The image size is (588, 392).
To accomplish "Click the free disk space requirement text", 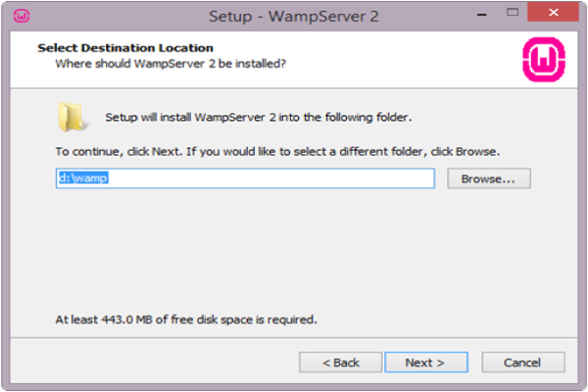I will (x=186, y=319).
